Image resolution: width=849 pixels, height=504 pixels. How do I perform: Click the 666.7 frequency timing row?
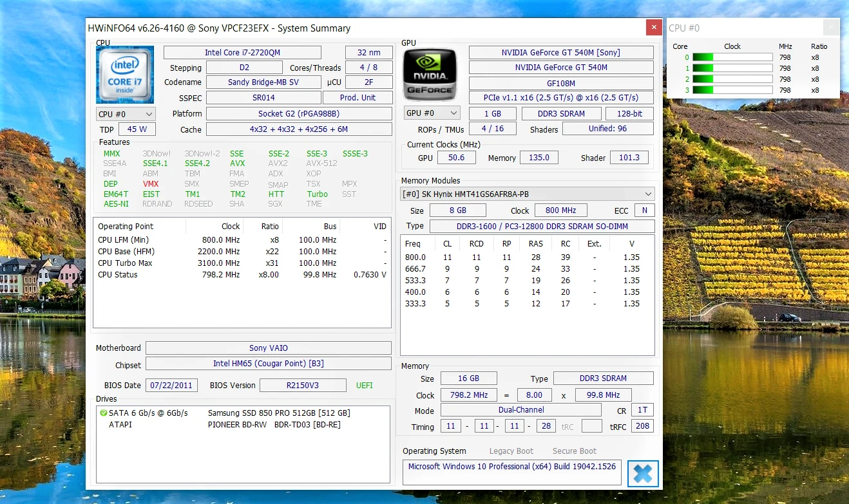click(x=527, y=269)
